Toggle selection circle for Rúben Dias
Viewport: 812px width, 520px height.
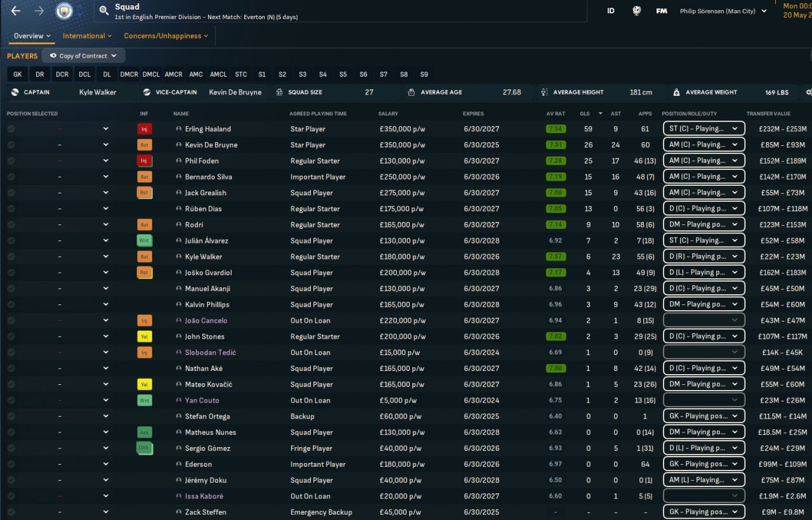(x=11, y=209)
